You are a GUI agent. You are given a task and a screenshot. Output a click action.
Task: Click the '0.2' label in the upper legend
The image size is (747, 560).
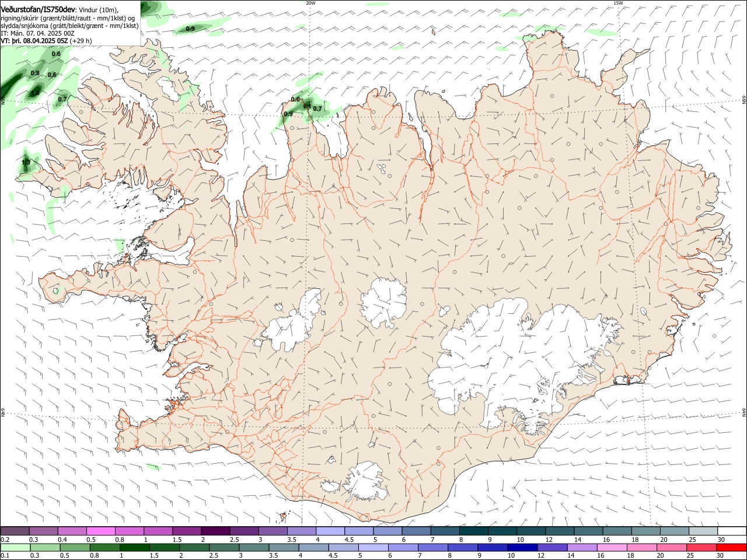click(5, 540)
